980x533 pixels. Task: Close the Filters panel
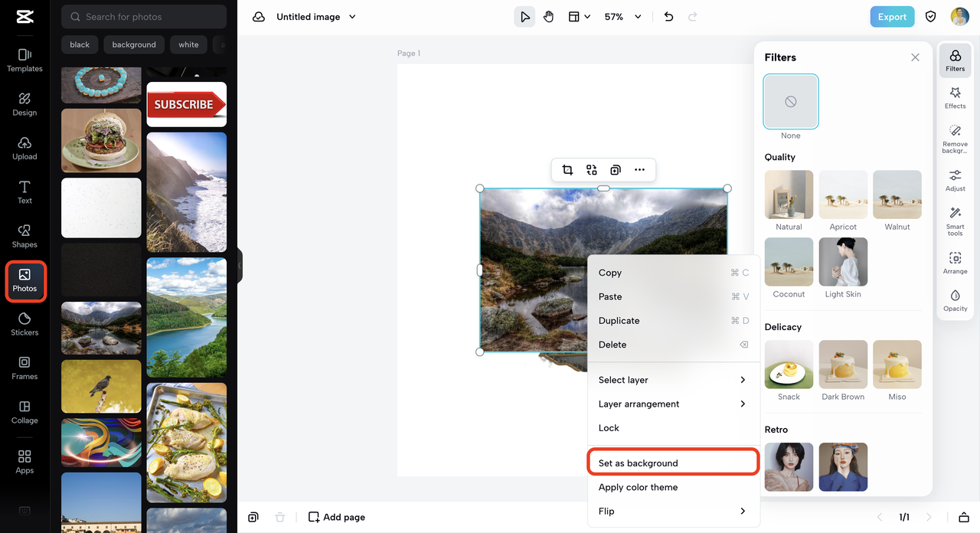click(x=915, y=57)
